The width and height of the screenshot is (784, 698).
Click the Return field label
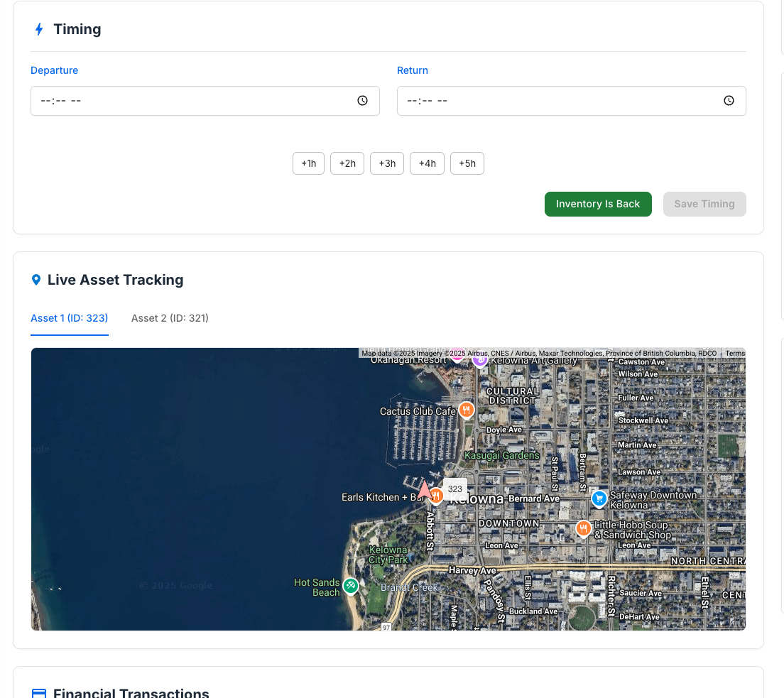tap(413, 70)
